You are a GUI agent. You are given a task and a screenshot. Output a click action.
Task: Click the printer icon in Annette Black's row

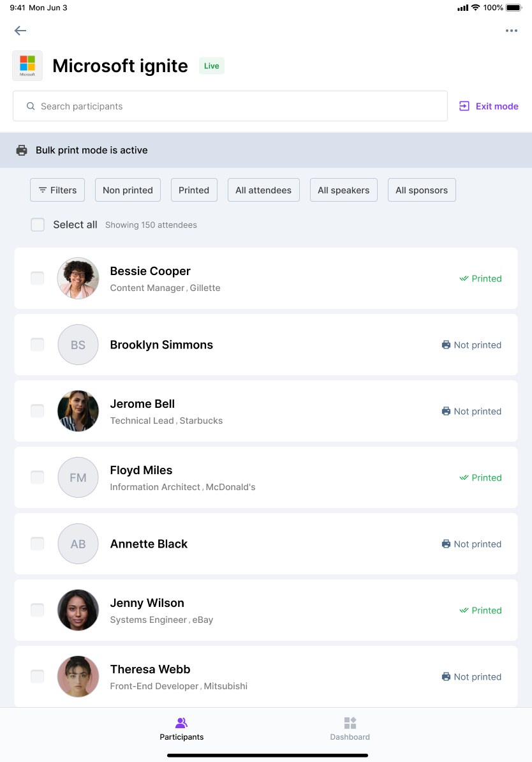click(446, 544)
